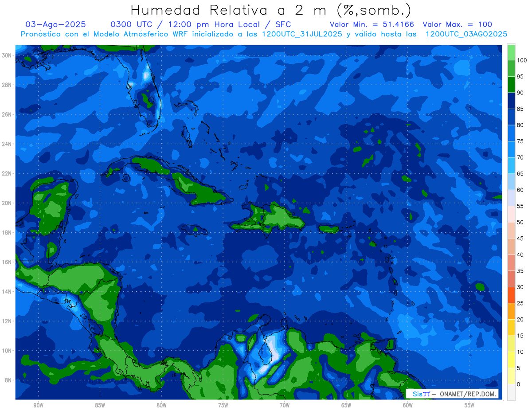Click the colorbar value label "60"

(520, 190)
